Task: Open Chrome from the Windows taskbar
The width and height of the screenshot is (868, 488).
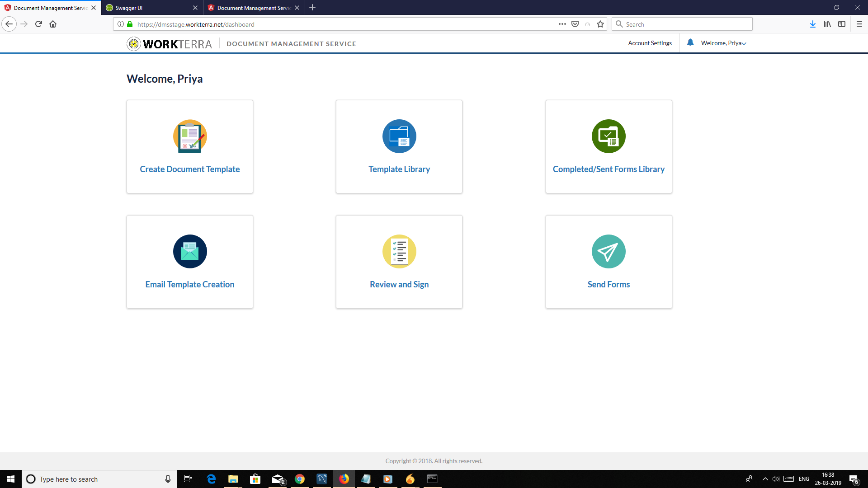Action: (299, 479)
